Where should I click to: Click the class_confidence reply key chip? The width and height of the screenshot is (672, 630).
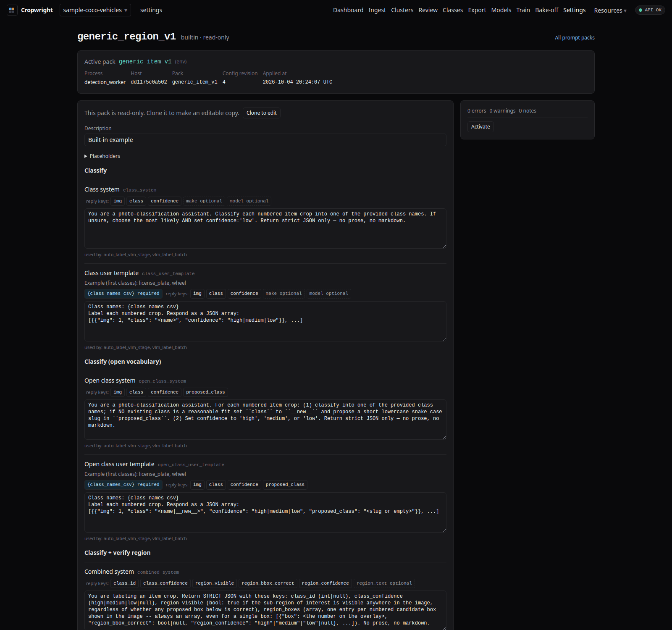pos(165,583)
